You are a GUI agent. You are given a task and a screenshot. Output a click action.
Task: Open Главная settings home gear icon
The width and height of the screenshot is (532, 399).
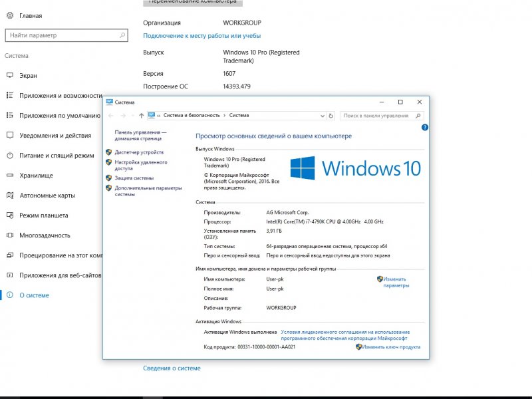(x=10, y=15)
